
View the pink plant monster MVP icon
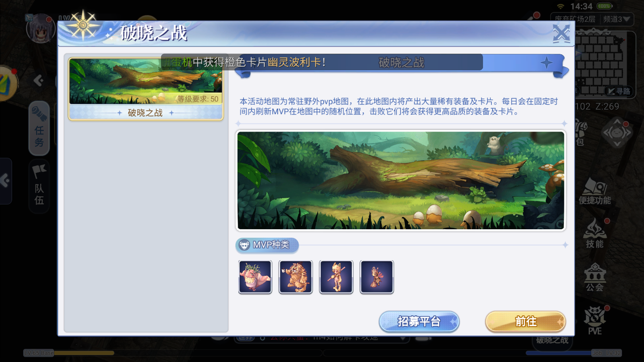click(255, 277)
